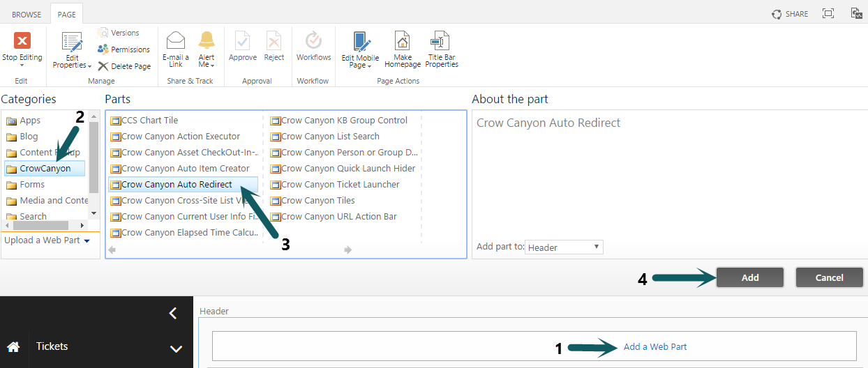Select the CrowCanyon category folder
This screenshot has height=368, width=868.
[x=45, y=169]
